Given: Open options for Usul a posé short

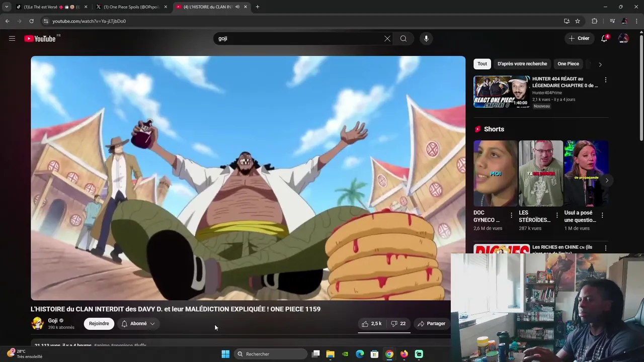Looking at the screenshot, I should [x=602, y=215].
